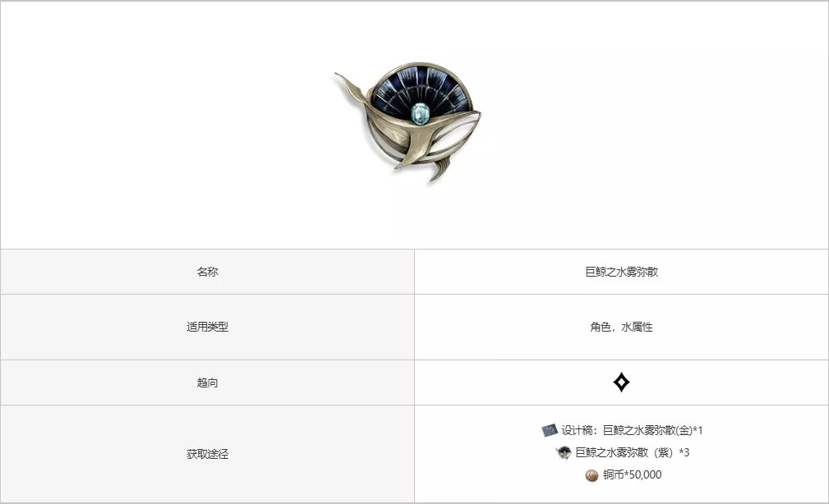Click the 角色，水属性 value text
The width and height of the screenshot is (829, 504).
point(622,327)
